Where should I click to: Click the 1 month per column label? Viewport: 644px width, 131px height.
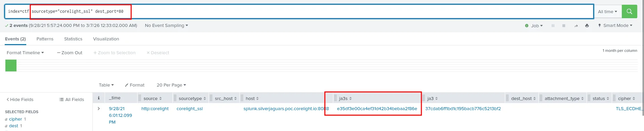(620, 51)
